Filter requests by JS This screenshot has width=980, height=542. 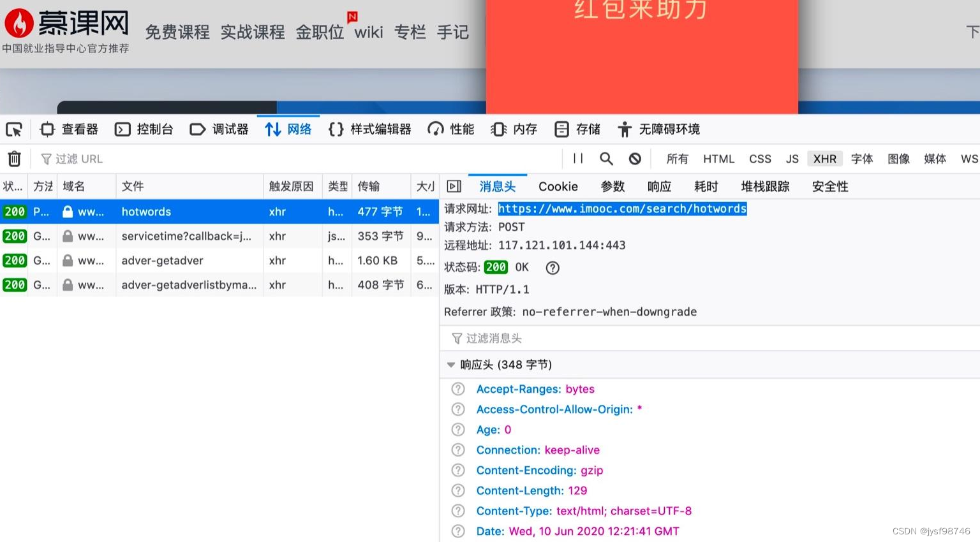click(x=792, y=159)
